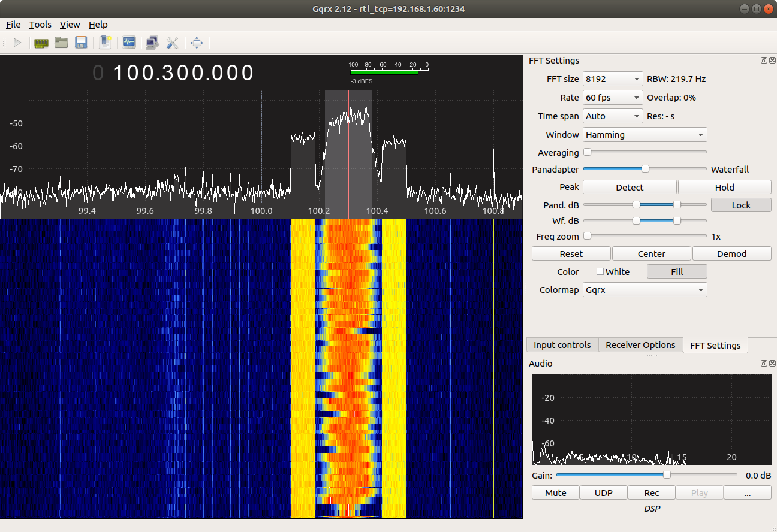Enable remote control via the networked computers icon
Screen dimensions: 777x532
pos(152,43)
